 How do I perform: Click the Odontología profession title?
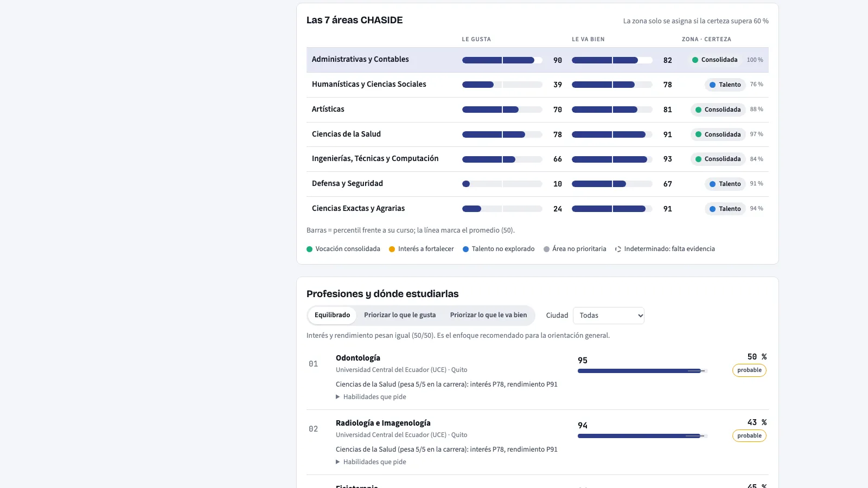[x=358, y=358]
